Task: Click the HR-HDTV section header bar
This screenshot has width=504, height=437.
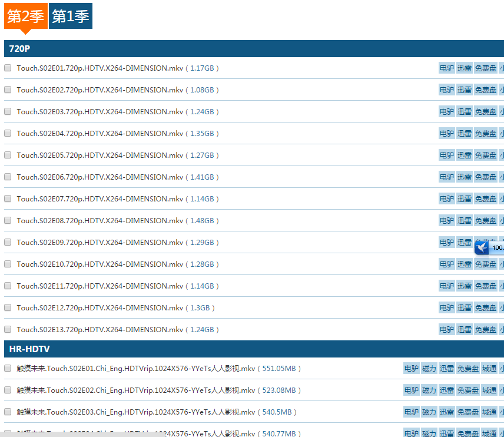Action: point(253,349)
